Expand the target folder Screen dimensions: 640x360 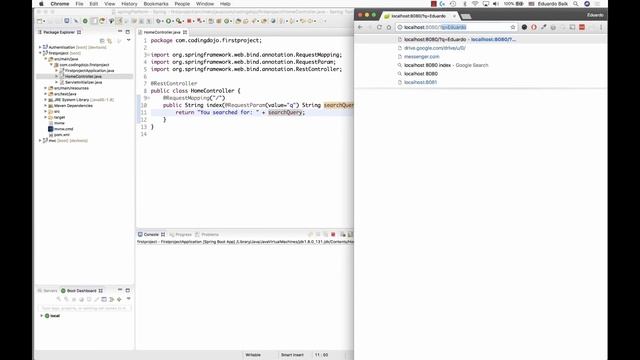46,117
